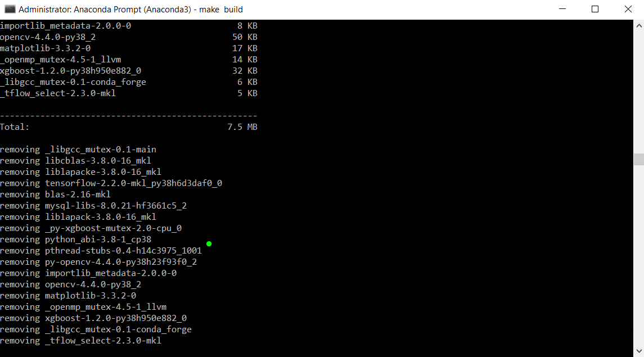Image resolution: width=644 pixels, height=357 pixels.
Task: Click 'removing liblapack-3.8.0-16_mkl' line
Action: point(78,217)
